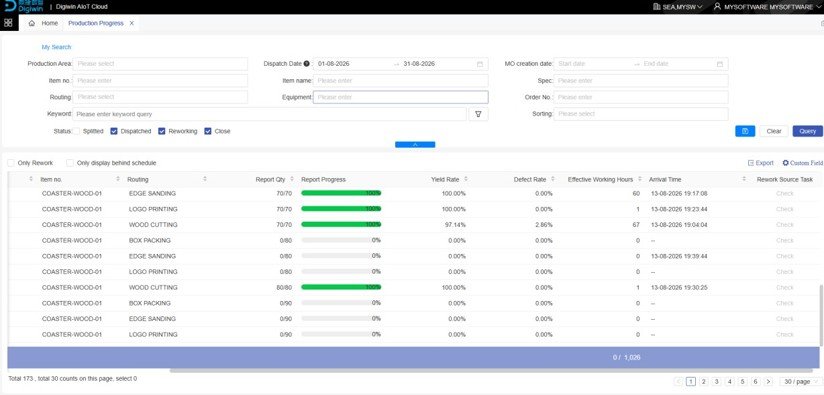The width and height of the screenshot is (824, 395).
Task: Open the app grid menu icon
Action: tap(8, 23)
